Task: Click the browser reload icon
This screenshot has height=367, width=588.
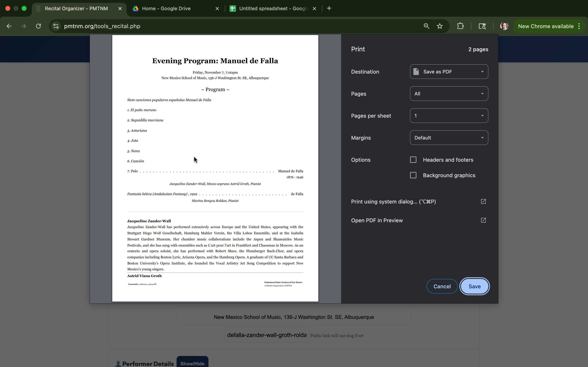Action: click(x=38, y=26)
